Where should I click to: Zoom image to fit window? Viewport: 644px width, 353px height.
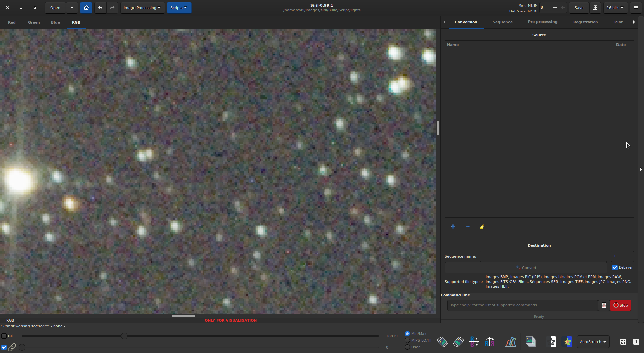[623, 342]
